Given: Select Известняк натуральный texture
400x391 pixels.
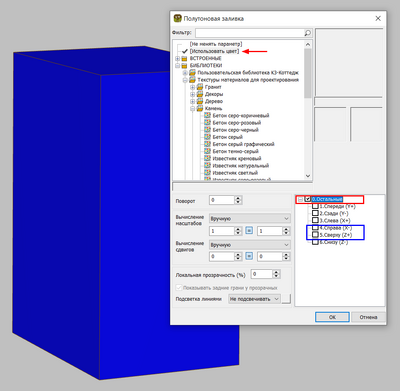Looking at the screenshot, I should coord(240,166).
